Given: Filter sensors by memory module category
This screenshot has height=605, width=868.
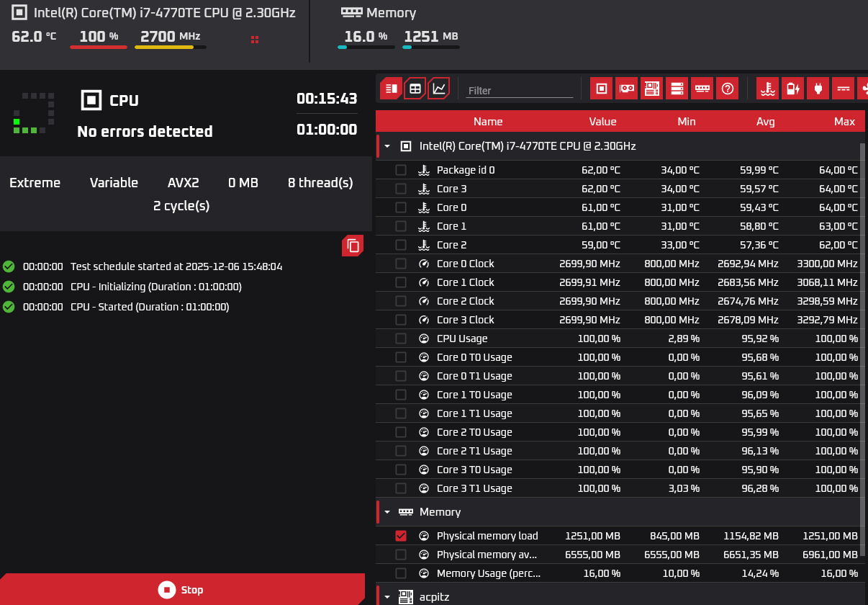Looking at the screenshot, I should [702, 89].
